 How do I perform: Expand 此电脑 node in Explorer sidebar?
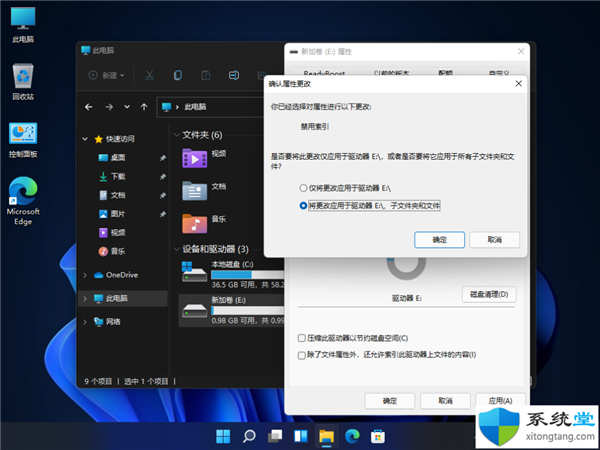tap(85, 298)
